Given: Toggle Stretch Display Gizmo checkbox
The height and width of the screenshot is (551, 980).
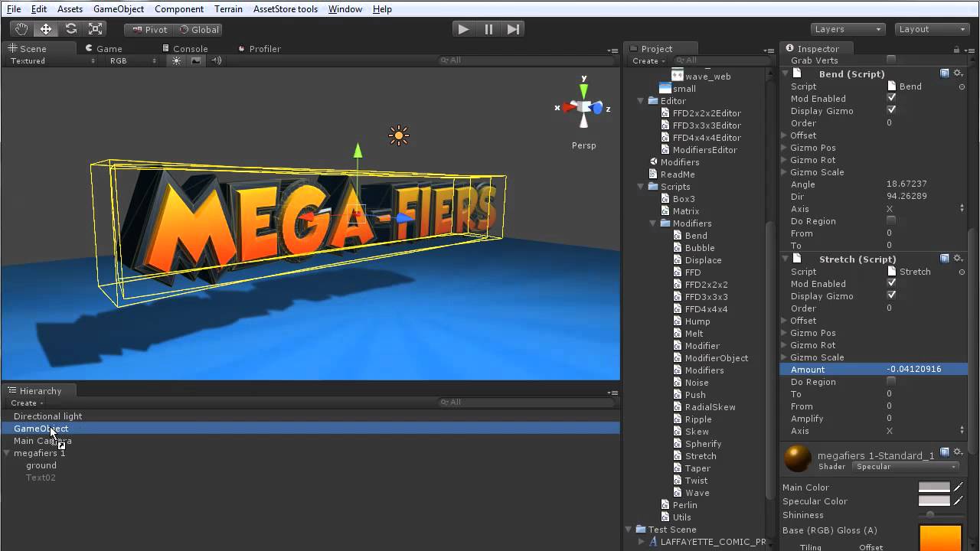Looking at the screenshot, I should coord(891,296).
